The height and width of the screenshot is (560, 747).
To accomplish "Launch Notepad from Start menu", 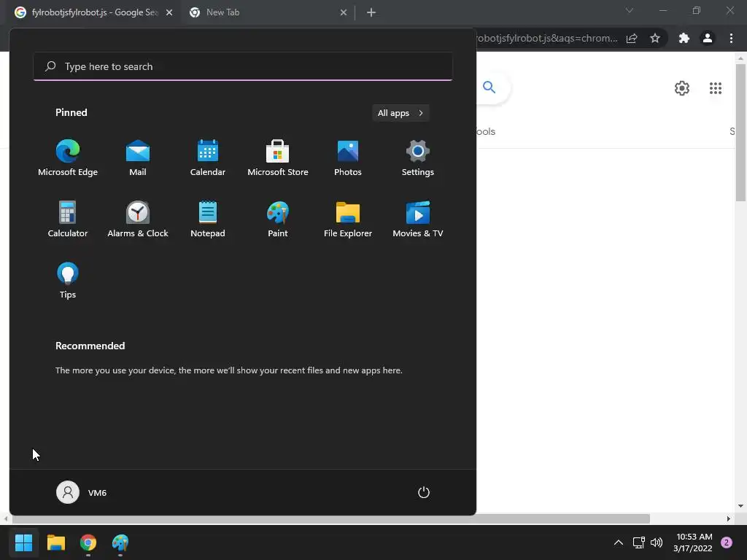I will [208, 219].
